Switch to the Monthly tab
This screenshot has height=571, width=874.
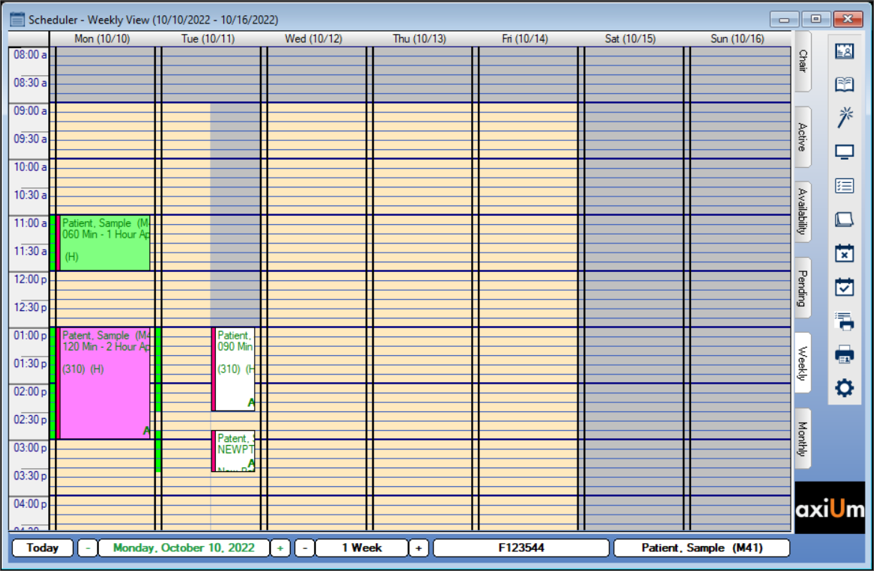tap(802, 439)
